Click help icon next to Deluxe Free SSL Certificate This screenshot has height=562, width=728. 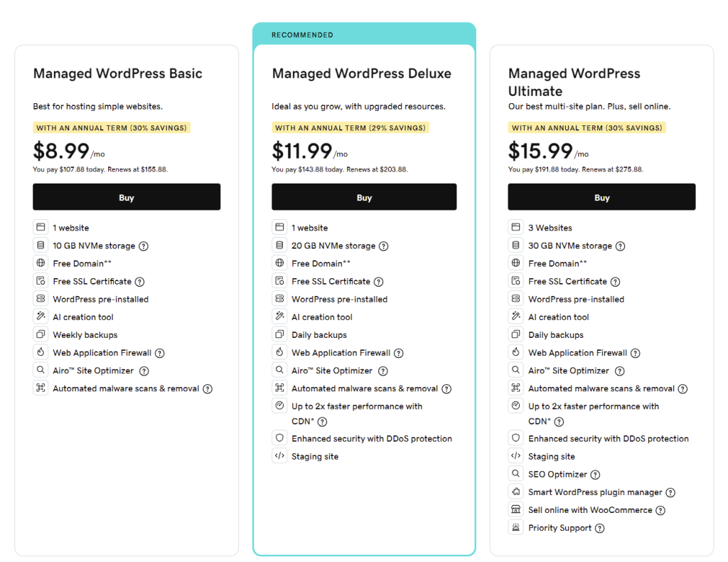coord(379,282)
